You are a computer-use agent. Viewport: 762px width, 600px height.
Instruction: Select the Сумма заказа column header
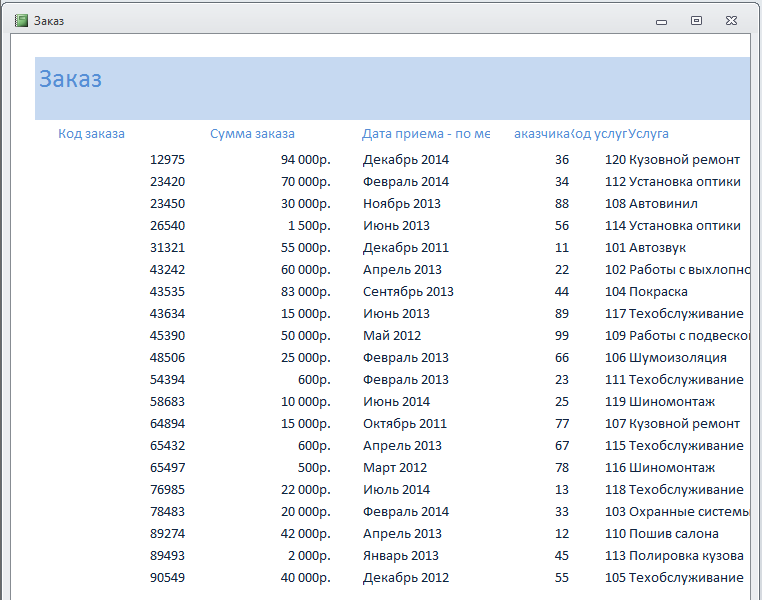tap(252, 134)
